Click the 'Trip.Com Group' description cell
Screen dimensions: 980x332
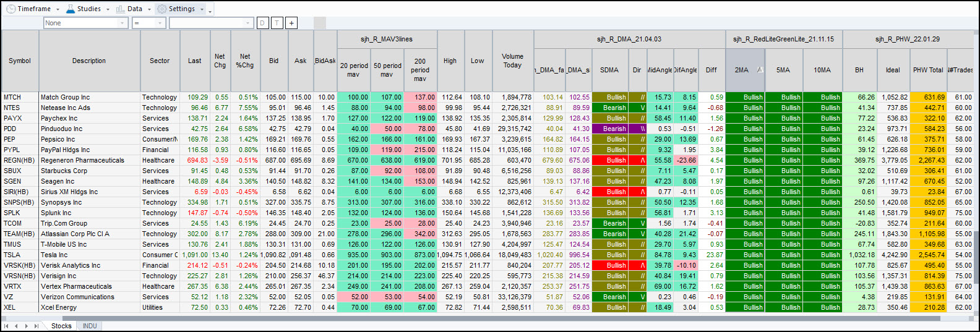tap(89, 223)
